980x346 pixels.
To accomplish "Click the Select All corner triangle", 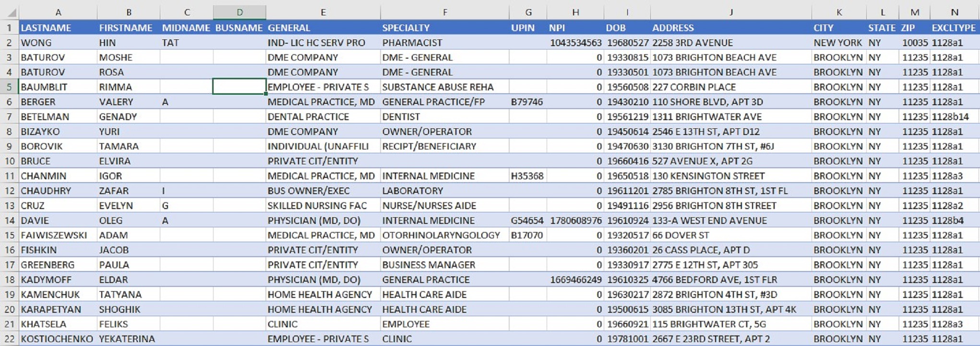I will [11, 12].
